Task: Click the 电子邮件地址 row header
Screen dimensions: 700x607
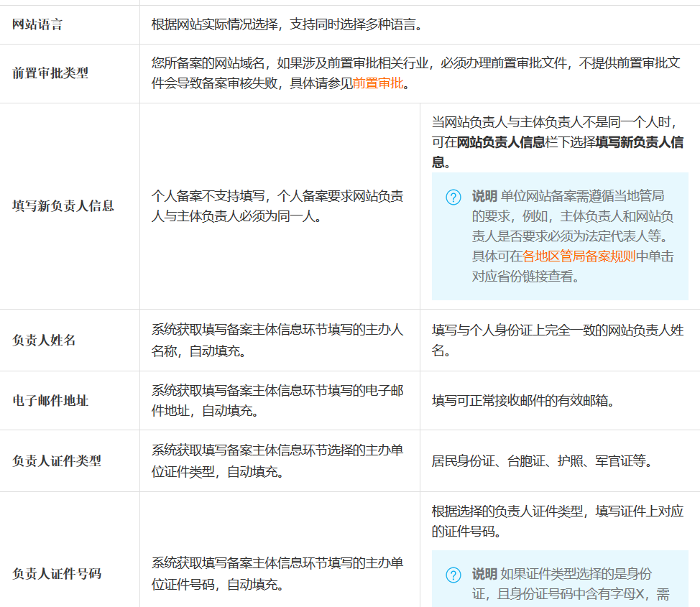Action: 50,401
